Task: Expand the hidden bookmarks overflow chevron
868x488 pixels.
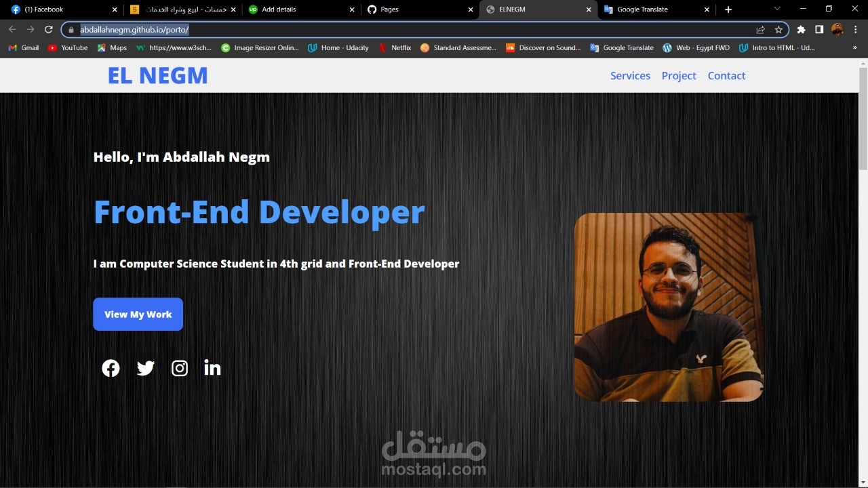Action: pos(854,48)
